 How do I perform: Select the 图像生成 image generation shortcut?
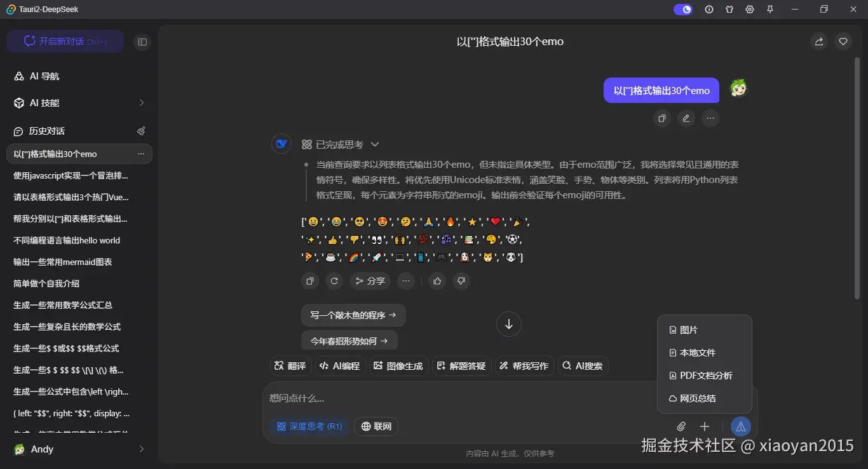(x=398, y=365)
